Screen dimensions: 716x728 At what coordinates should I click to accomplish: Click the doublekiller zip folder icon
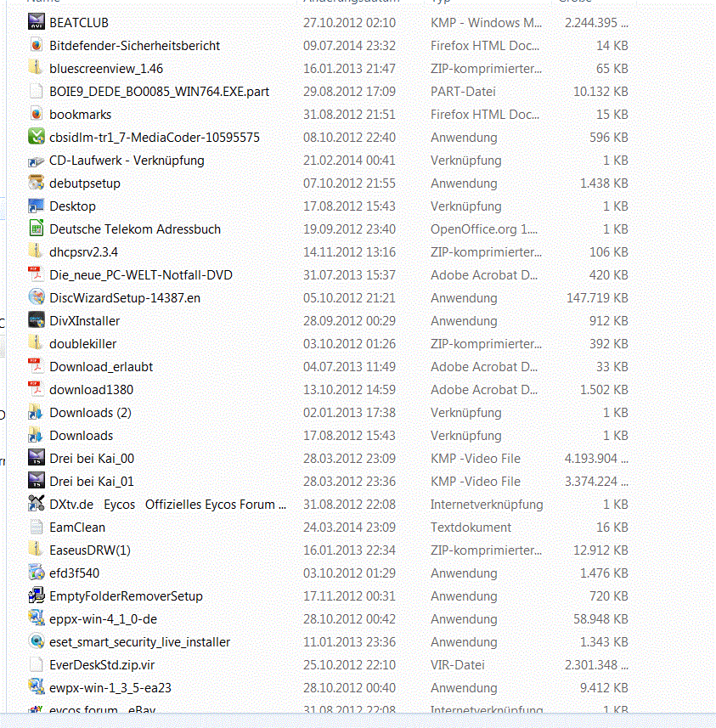[x=37, y=343]
